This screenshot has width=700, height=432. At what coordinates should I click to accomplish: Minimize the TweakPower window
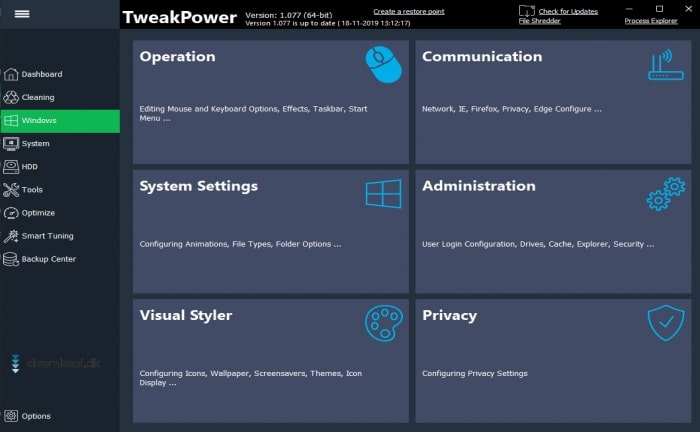(x=629, y=8)
